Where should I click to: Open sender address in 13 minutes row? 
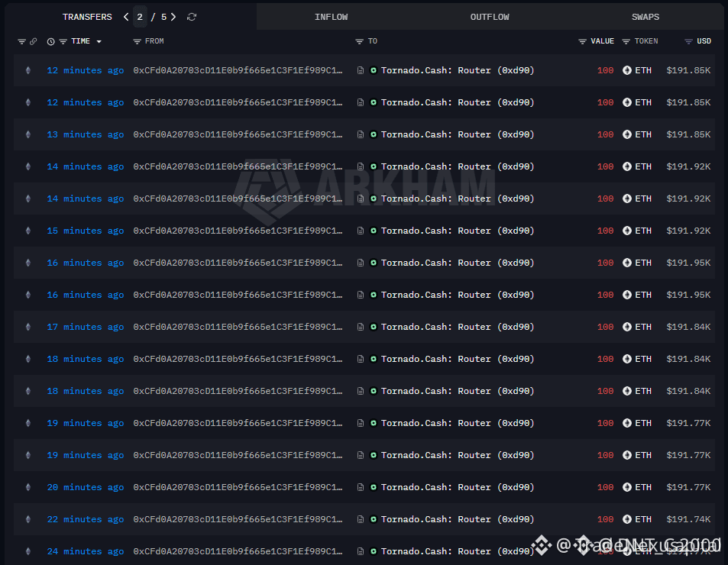pyautogui.click(x=238, y=134)
